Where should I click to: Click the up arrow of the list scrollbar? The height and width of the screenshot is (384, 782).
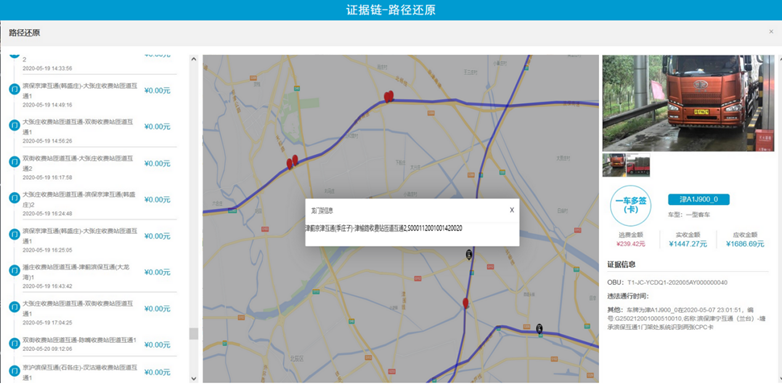pyautogui.click(x=194, y=59)
